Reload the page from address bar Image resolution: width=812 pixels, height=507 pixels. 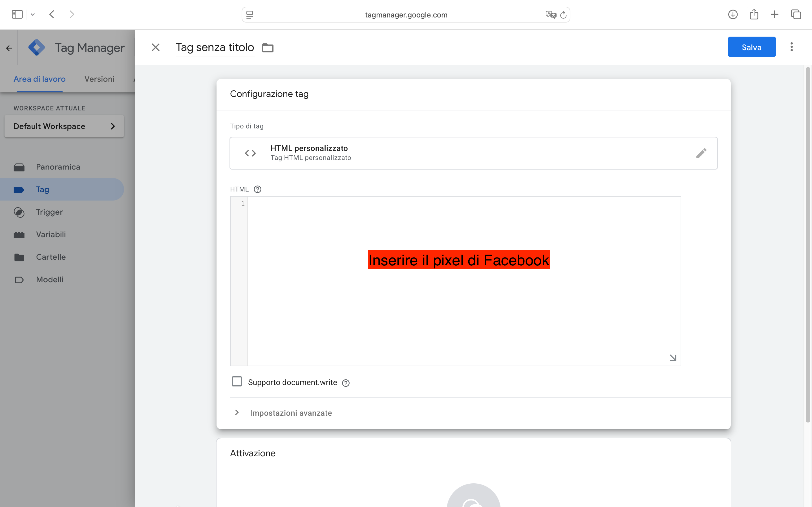[x=563, y=15]
